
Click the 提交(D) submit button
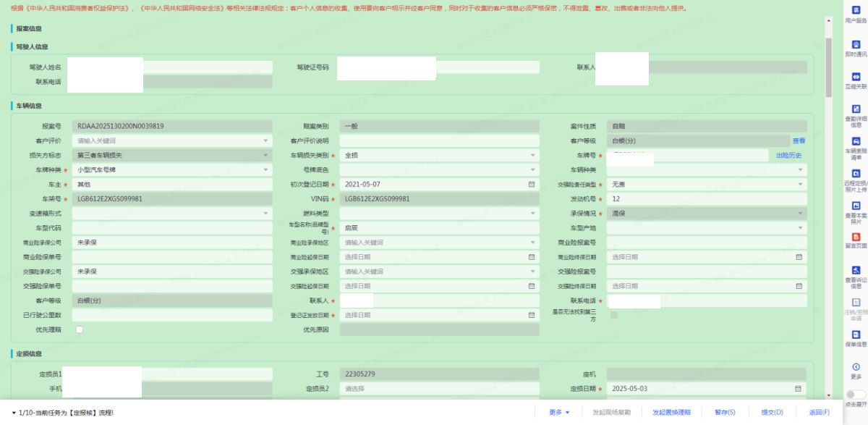coord(772,413)
